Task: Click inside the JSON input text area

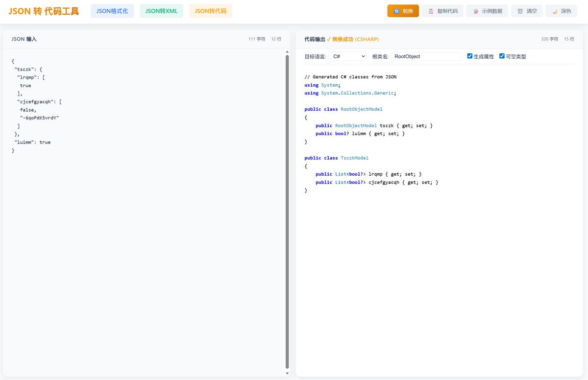Action: [142, 220]
